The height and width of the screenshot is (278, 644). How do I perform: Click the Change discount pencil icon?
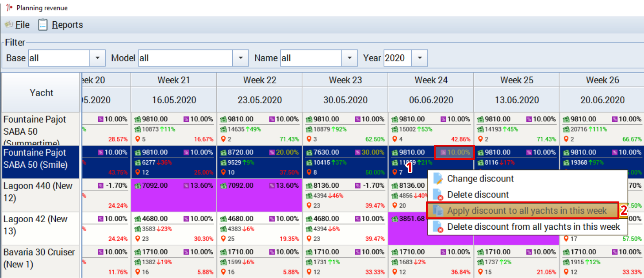pos(438,179)
